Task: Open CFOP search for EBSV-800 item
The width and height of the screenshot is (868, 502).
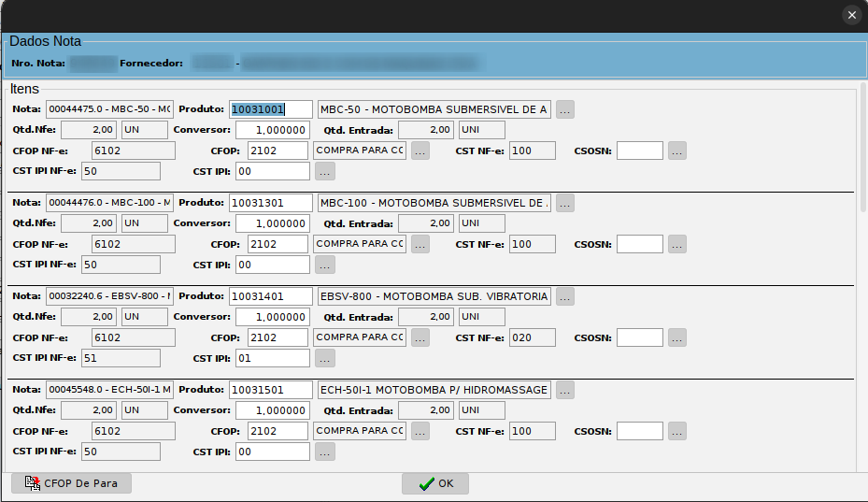Action: coord(420,337)
